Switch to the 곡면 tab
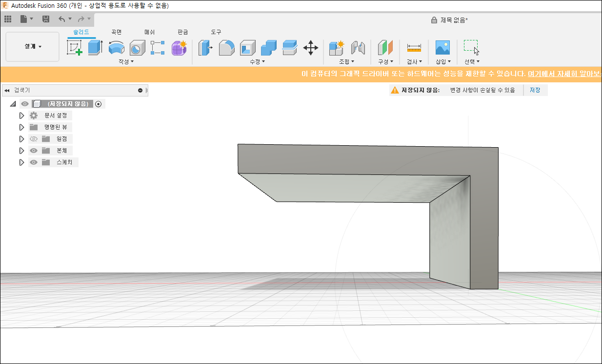 point(117,32)
